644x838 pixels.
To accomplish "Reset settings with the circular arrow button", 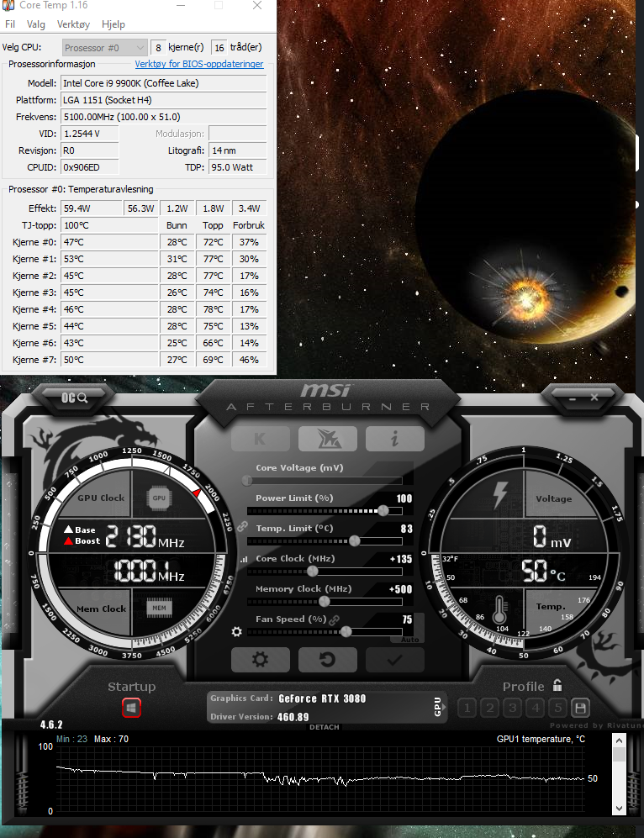I will [x=328, y=660].
